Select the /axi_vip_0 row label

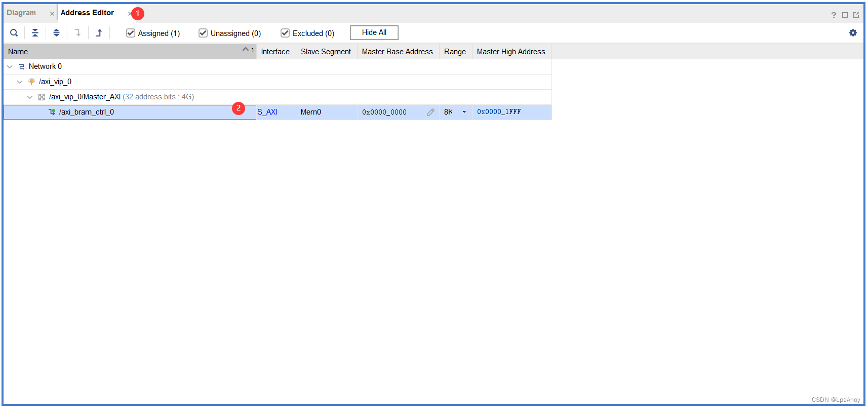click(55, 82)
